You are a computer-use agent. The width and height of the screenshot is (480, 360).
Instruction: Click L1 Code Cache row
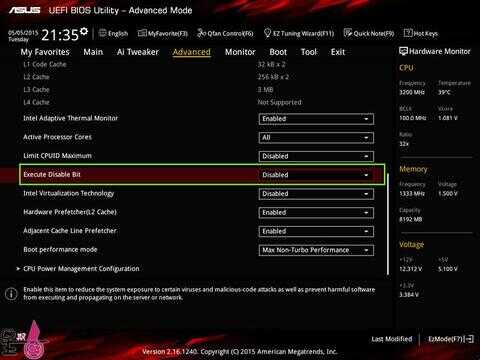(45, 64)
